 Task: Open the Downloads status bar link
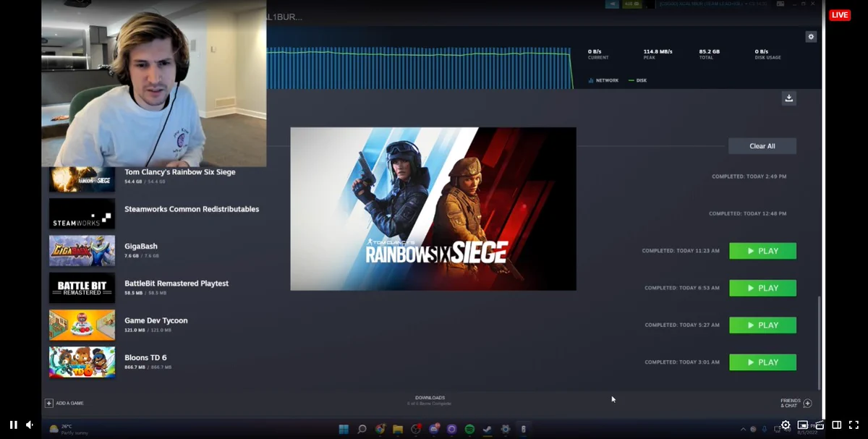430,400
